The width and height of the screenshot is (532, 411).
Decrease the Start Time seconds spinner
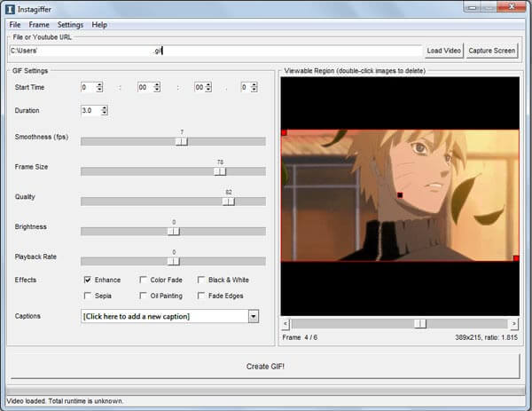[x=208, y=90]
